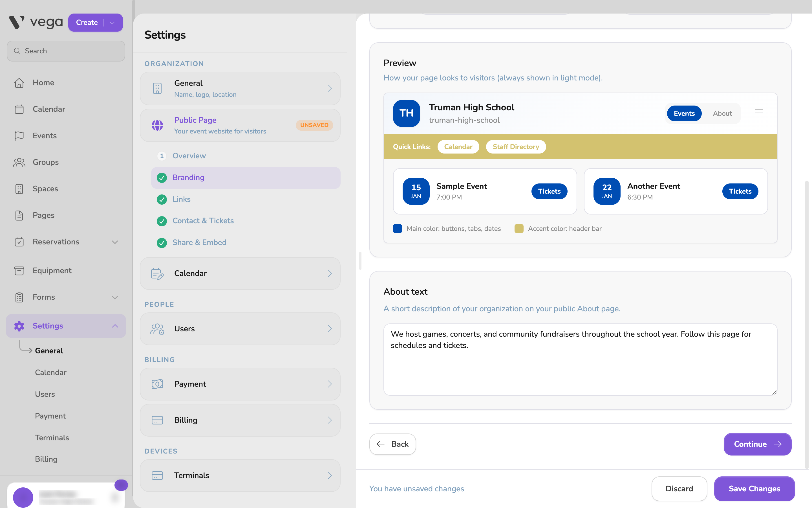Screen dimensions: 812x508
Task: Open Spaces via the building icon
Action: (19, 189)
